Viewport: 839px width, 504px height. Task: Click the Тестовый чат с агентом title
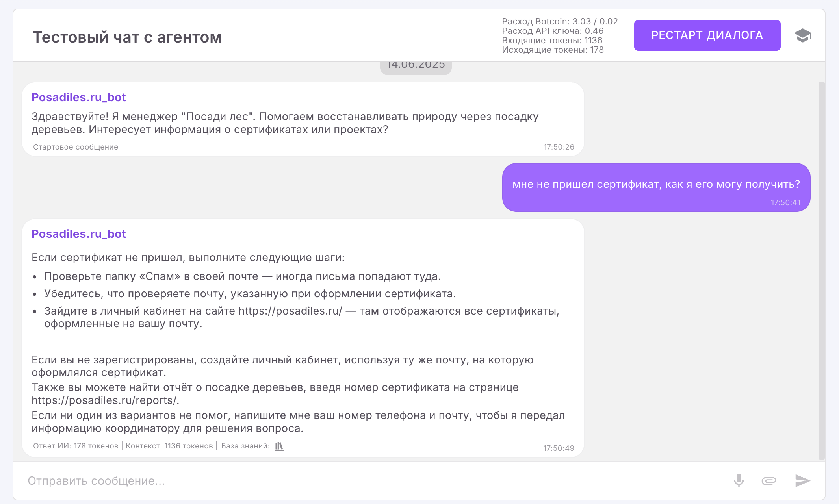(127, 37)
